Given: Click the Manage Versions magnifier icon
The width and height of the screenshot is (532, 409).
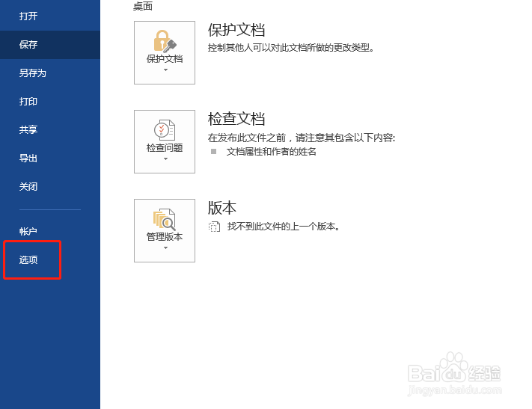Looking at the screenshot, I should pos(164,219).
